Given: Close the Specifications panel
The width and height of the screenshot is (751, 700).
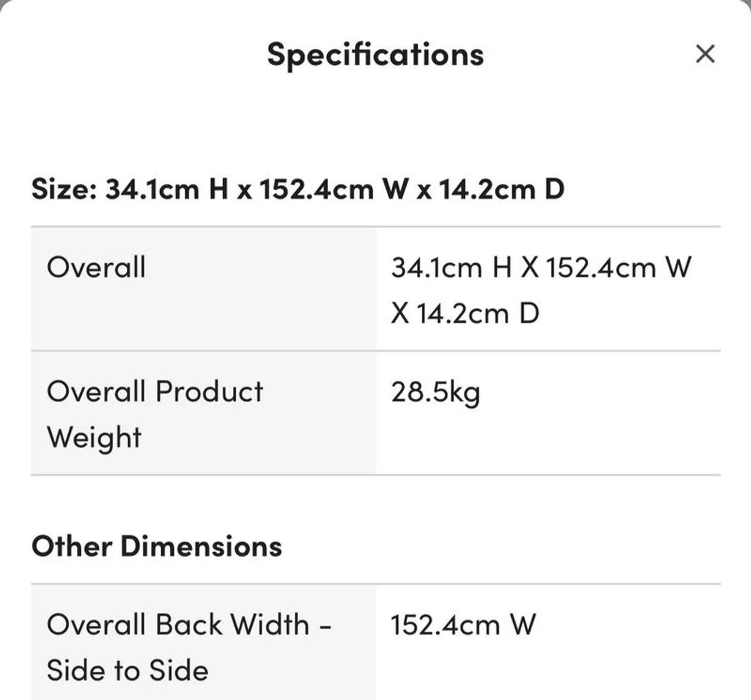Looking at the screenshot, I should pyautogui.click(x=705, y=54).
